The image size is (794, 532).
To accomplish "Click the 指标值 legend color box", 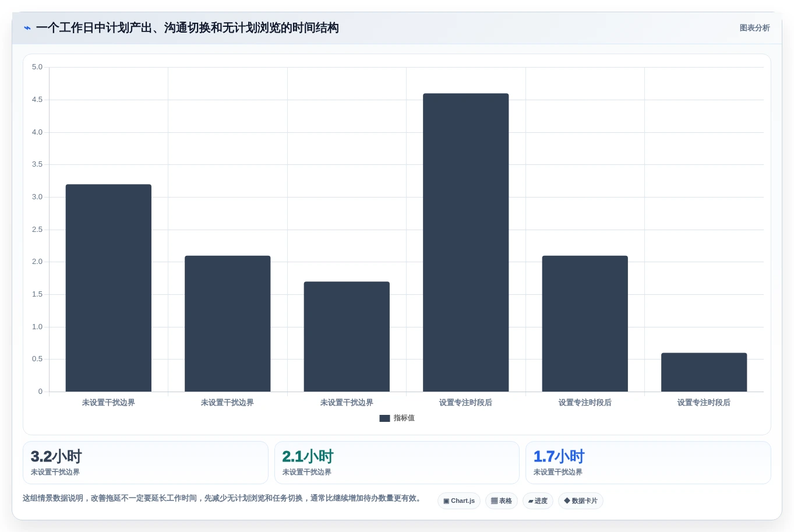I will [x=384, y=418].
